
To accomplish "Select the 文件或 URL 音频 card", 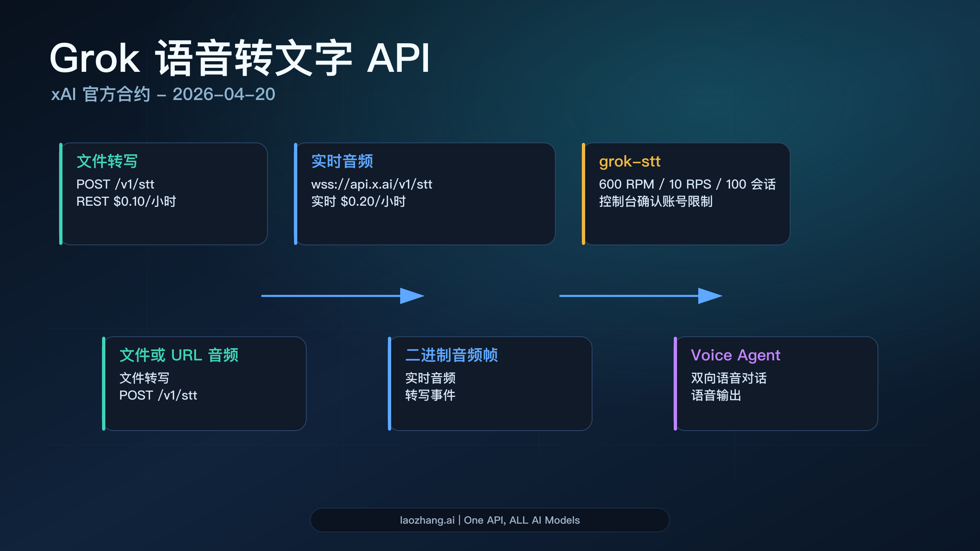I will pyautogui.click(x=204, y=382).
